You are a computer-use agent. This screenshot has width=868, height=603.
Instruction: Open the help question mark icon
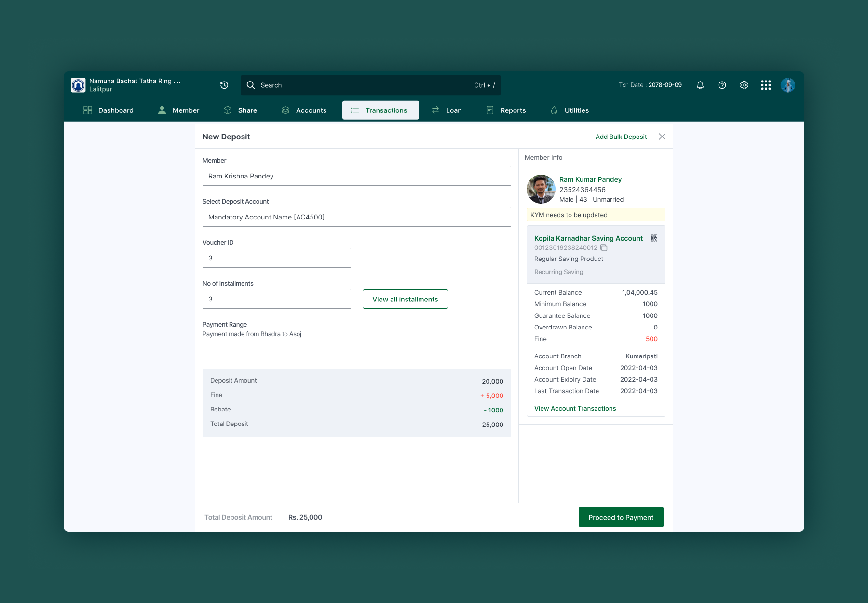[722, 85]
